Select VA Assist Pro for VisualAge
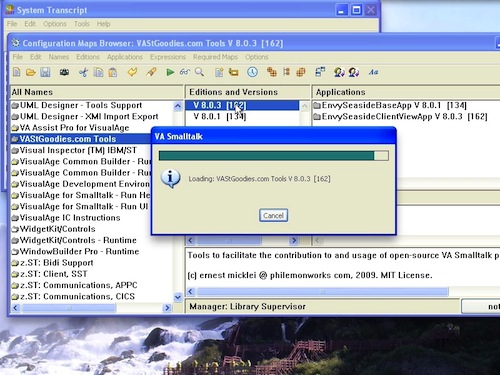The image size is (500, 375). click(70, 128)
